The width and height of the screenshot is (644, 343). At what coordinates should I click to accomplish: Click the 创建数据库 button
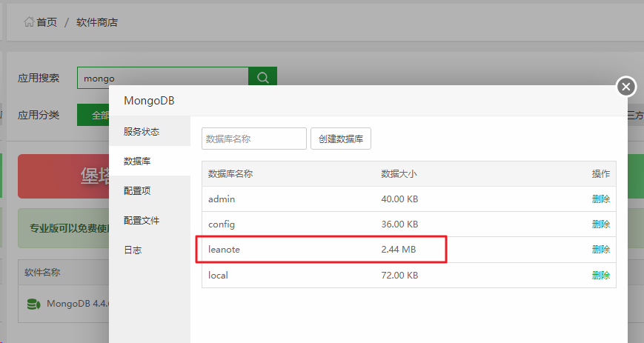[341, 139]
